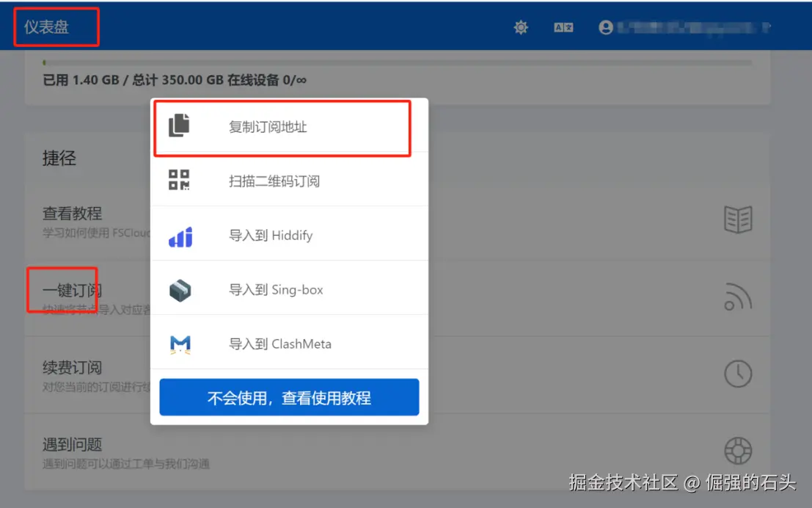Choose 扫描二维码订阅 option
Viewport: 812px width, 508px height.
290,181
